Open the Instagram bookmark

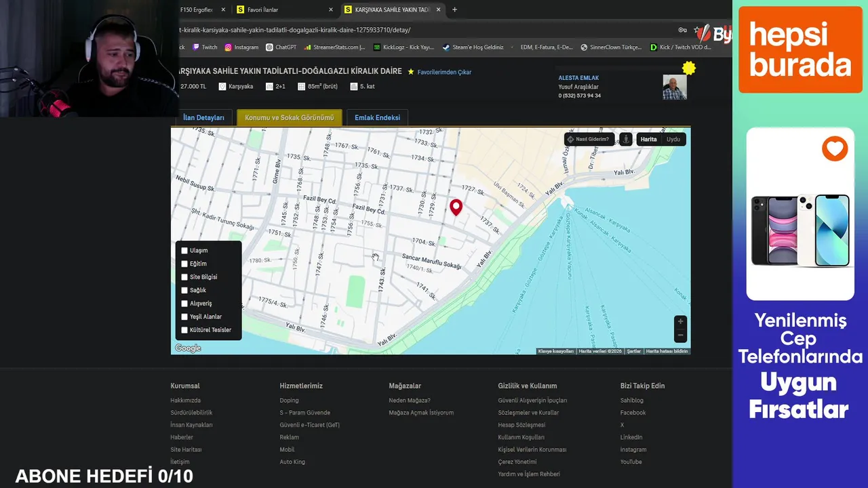(241, 47)
